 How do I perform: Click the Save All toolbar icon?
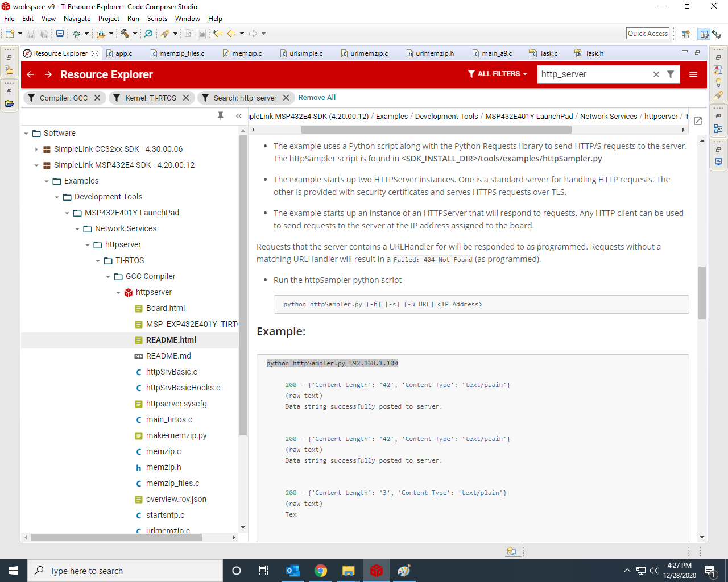tap(44, 34)
